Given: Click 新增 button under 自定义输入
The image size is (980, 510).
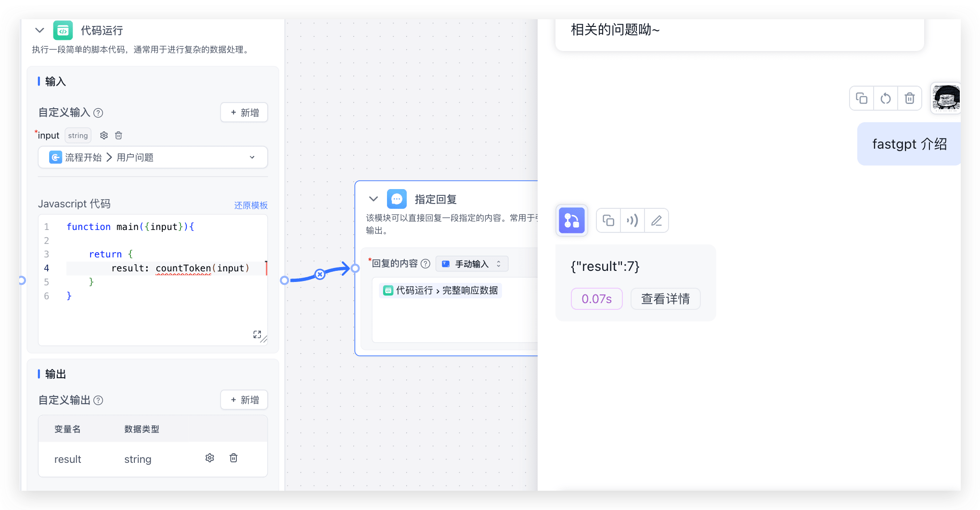Looking at the screenshot, I should (x=244, y=113).
